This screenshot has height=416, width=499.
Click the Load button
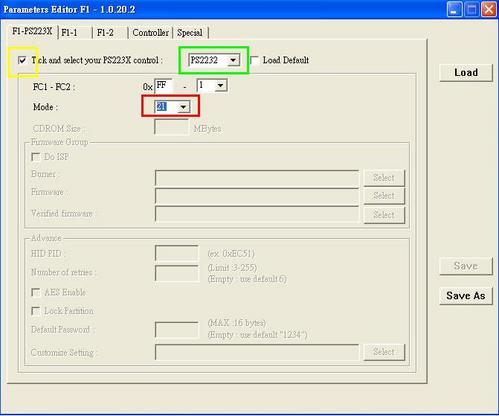click(466, 72)
